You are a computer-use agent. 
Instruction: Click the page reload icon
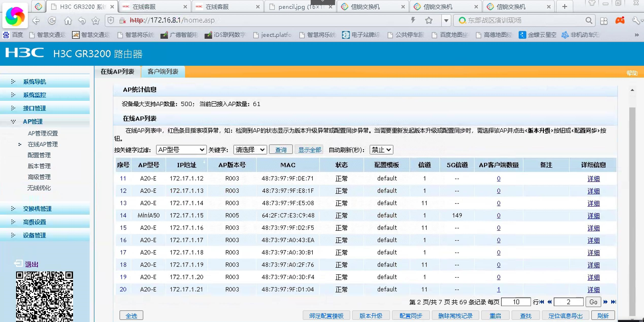52,21
